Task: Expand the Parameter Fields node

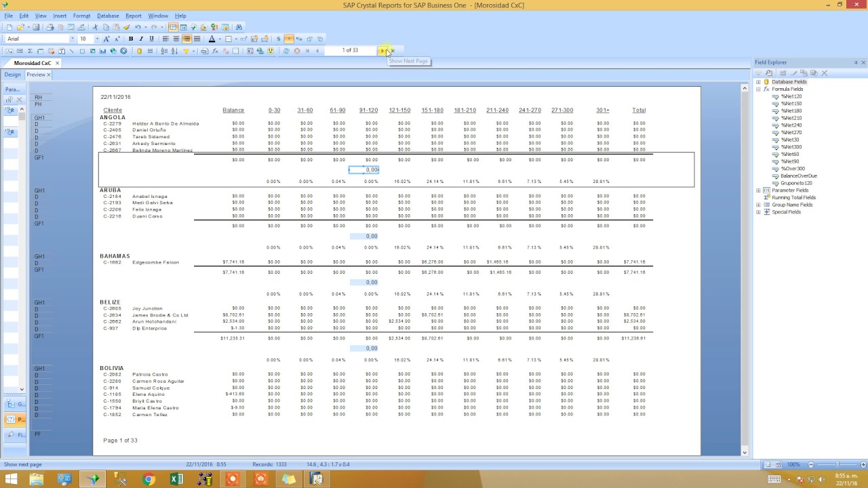Action: pyautogui.click(x=758, y=190)
